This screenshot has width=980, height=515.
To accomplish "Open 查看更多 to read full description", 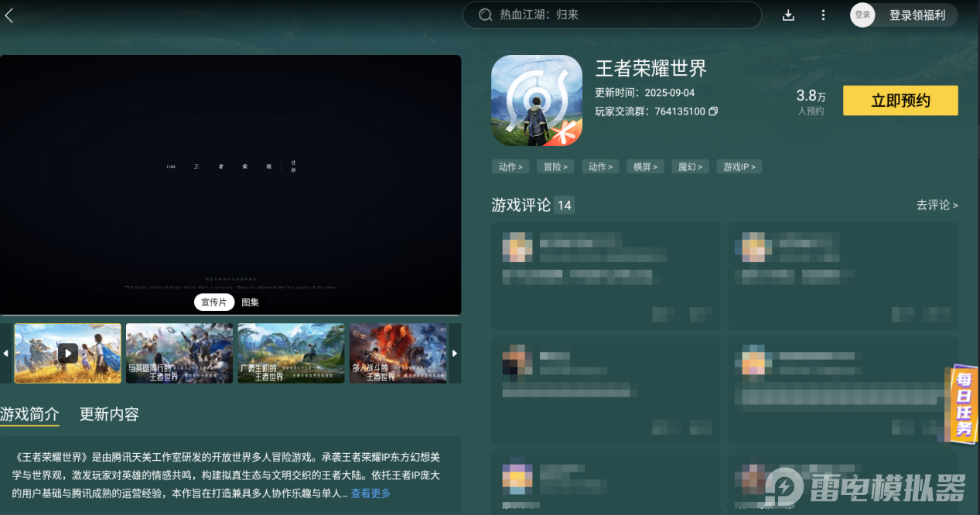I will [x=369, y=493].
